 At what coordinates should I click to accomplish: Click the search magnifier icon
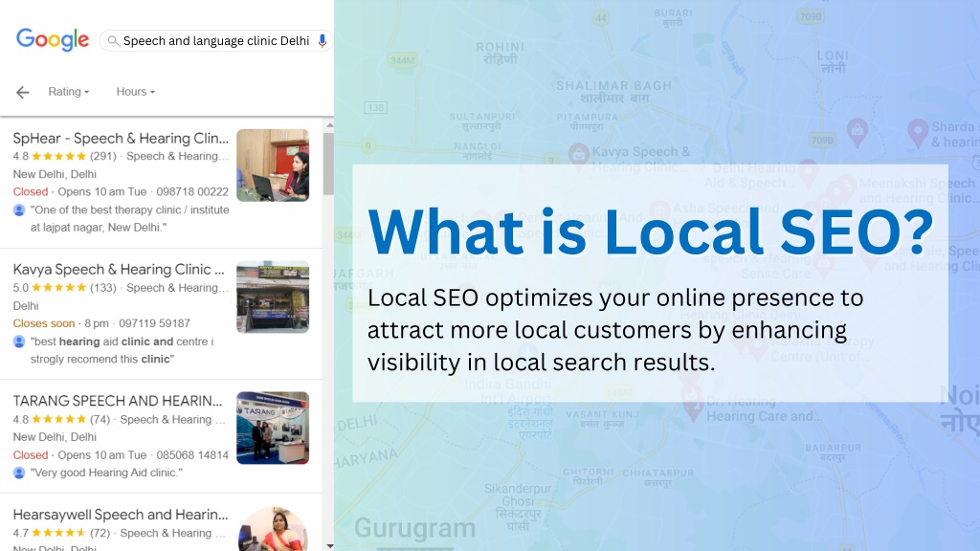pyautogui.click(x=113, y=40)
